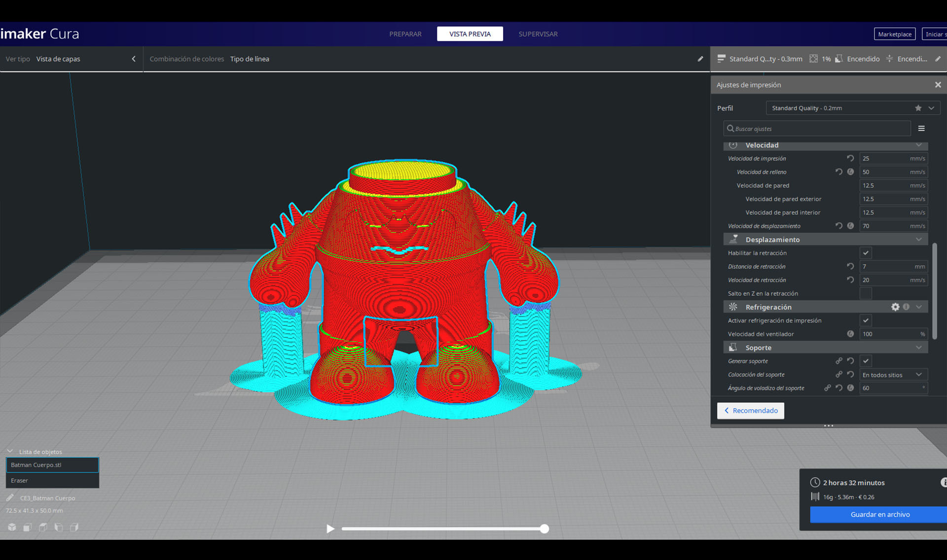Collapse the Soporte section
The width and height of the screenshot is (947, 560).
[918, 347]
